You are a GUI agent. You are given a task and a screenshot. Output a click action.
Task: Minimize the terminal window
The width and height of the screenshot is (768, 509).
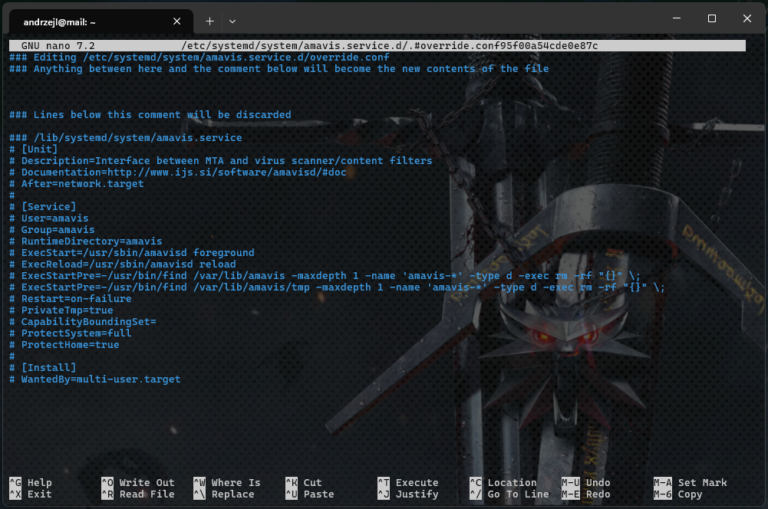676,19
